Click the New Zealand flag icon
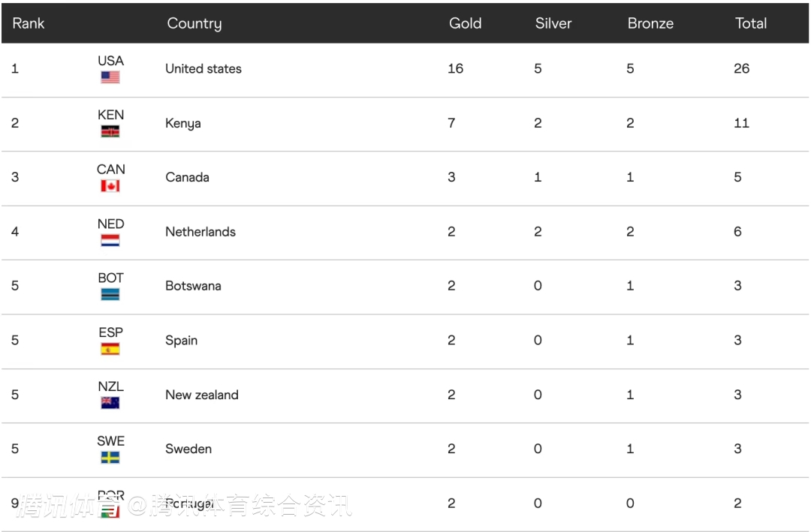Viewport: 811px width, 532px height. click(110, 404)
